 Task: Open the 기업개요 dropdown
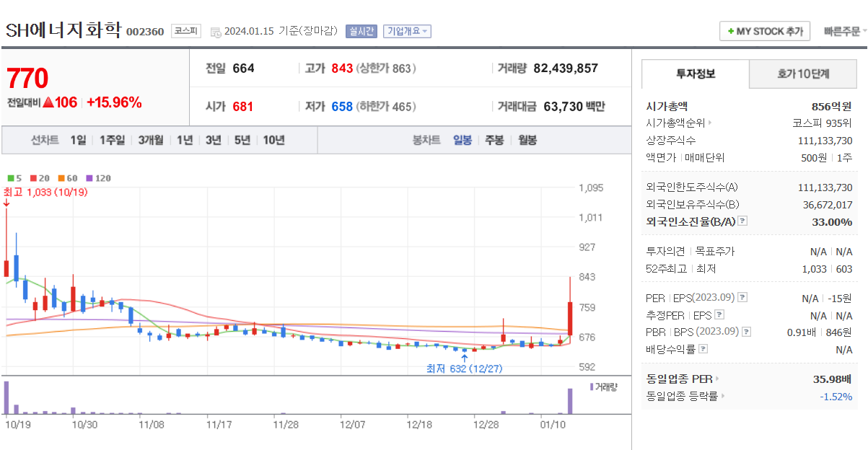[407, 31]
